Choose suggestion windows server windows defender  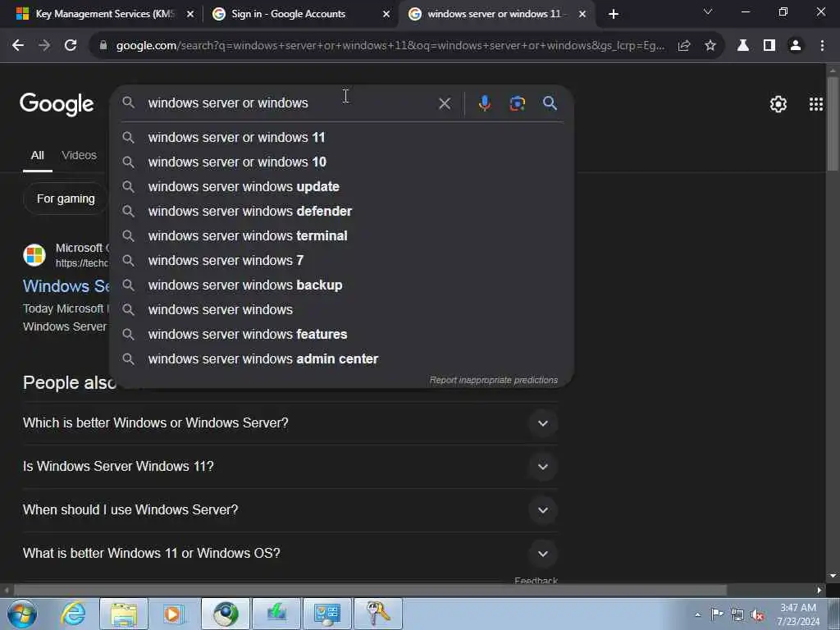point(341,212)
